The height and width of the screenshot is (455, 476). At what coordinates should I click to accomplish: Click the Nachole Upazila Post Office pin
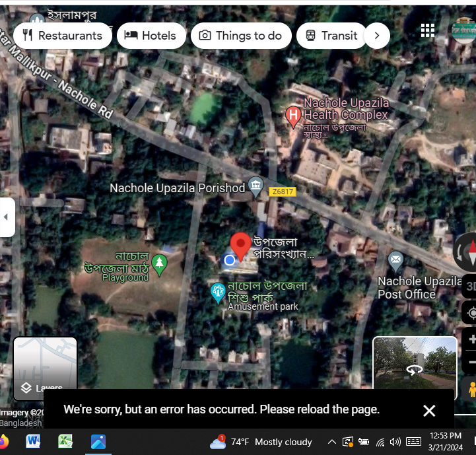coord(395,260)
